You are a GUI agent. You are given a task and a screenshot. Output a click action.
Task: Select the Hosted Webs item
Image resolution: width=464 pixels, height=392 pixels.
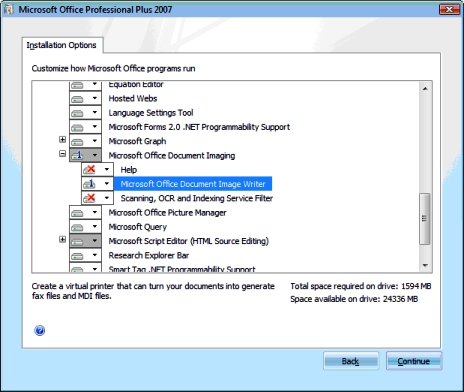[x=133, y=99]
